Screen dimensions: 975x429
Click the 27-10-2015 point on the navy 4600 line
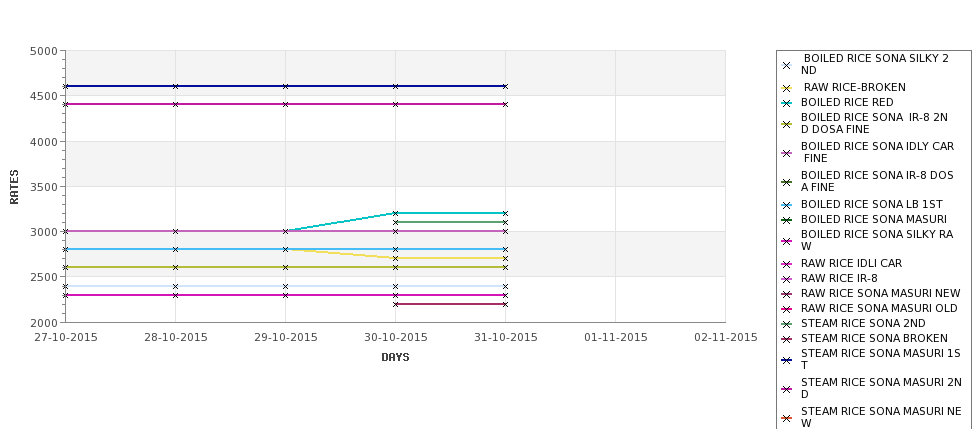pyautogui.click(x=65, y=86)
